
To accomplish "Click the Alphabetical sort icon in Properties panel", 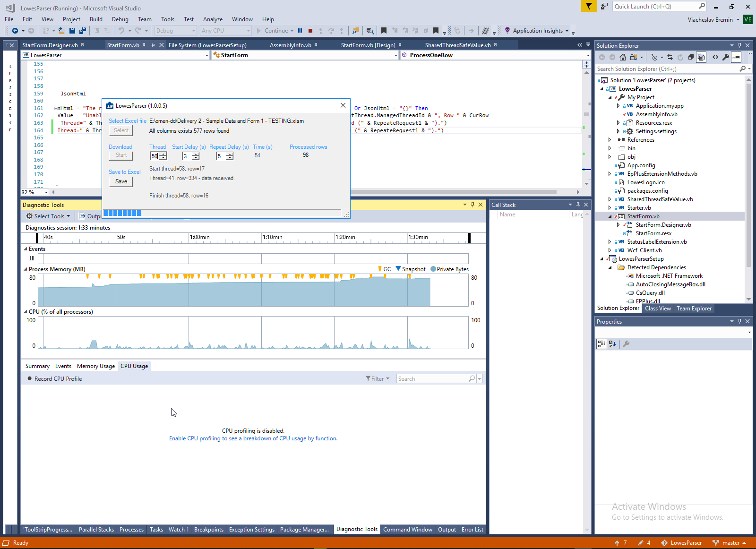I will [612, 344].
